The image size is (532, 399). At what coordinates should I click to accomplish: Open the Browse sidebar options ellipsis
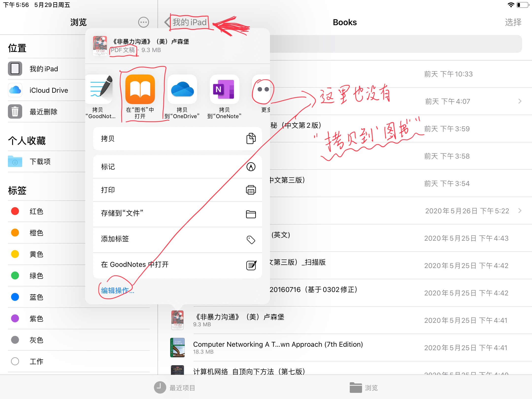[x=143, y=22]
